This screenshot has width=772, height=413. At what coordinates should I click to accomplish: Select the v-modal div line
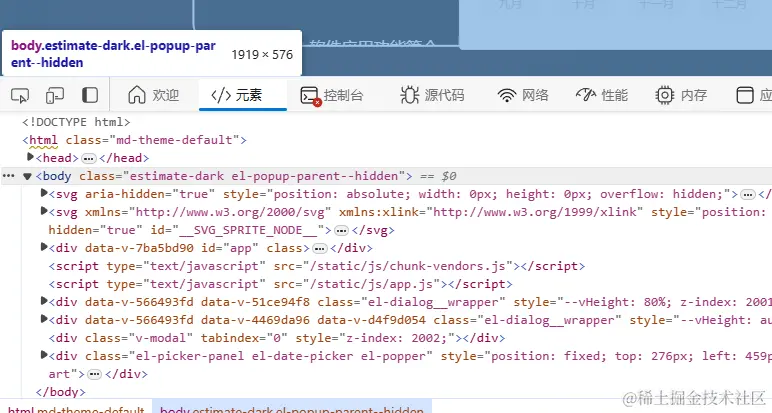(x=277, y=338)
